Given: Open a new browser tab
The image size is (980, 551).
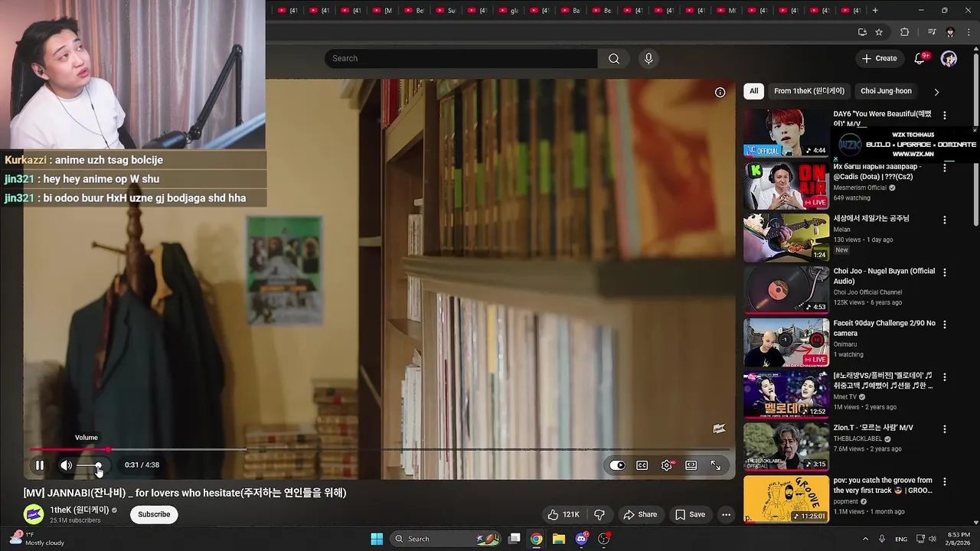Looking at the screenshot, I should point(875,11).
